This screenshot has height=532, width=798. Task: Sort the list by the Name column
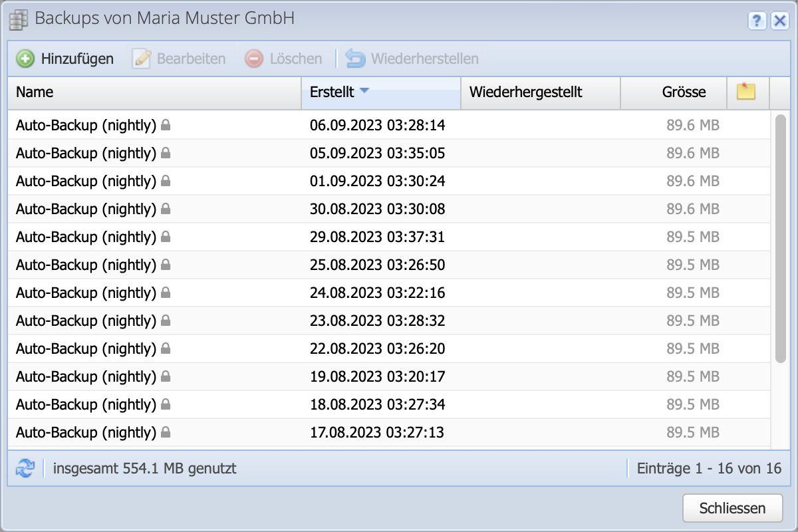(x=35, y=92)
